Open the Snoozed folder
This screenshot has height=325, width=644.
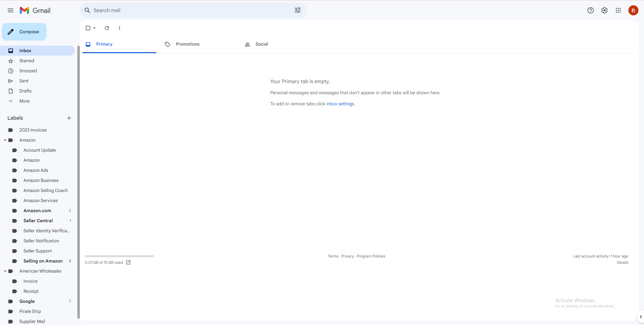click(38, 71)
